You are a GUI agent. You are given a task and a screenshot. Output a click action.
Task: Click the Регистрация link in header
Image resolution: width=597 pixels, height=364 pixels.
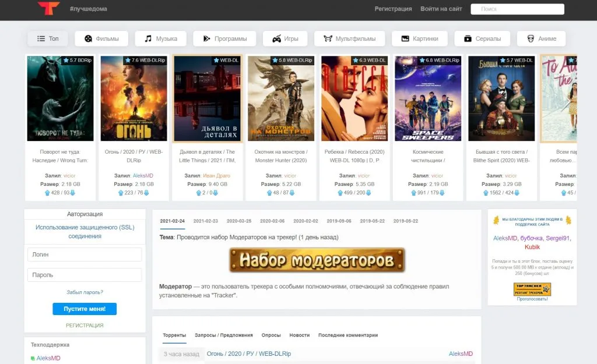[x=394, y=9]
